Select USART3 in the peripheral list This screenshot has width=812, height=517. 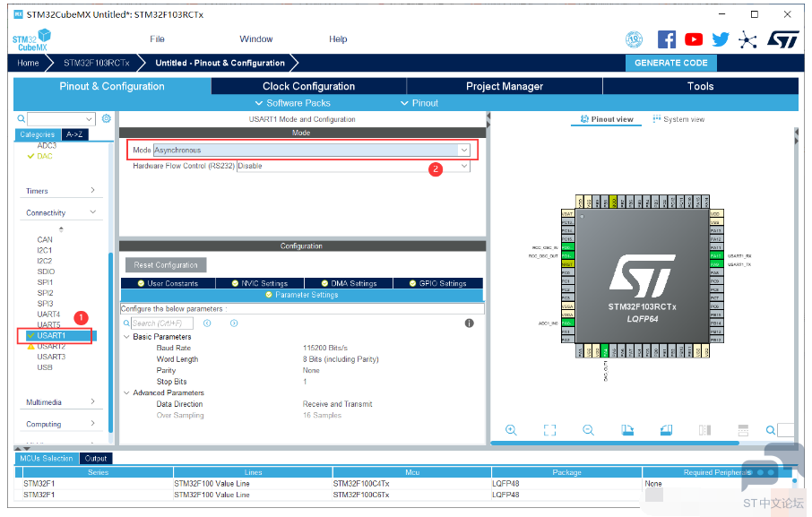coord(51,357)
